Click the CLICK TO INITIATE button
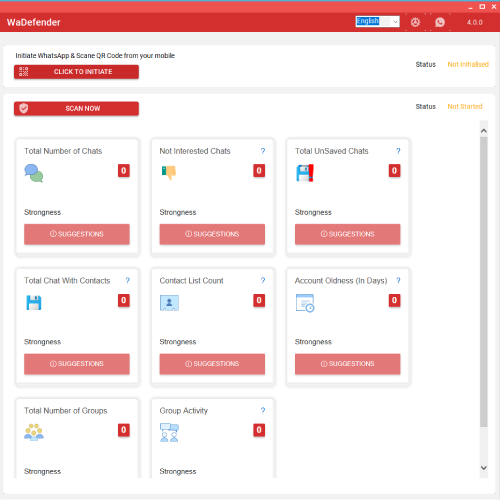Viewport: 500px width, 500px height. 76,72
